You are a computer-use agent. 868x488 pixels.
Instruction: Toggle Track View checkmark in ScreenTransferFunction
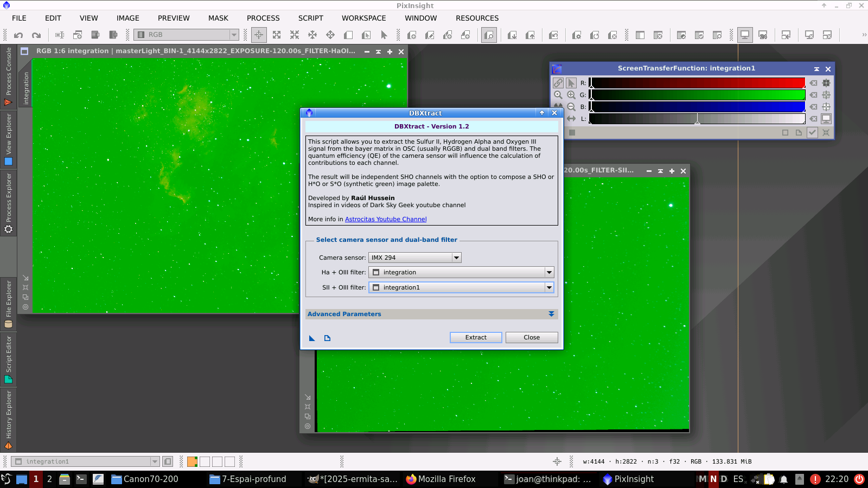[812, 132]
